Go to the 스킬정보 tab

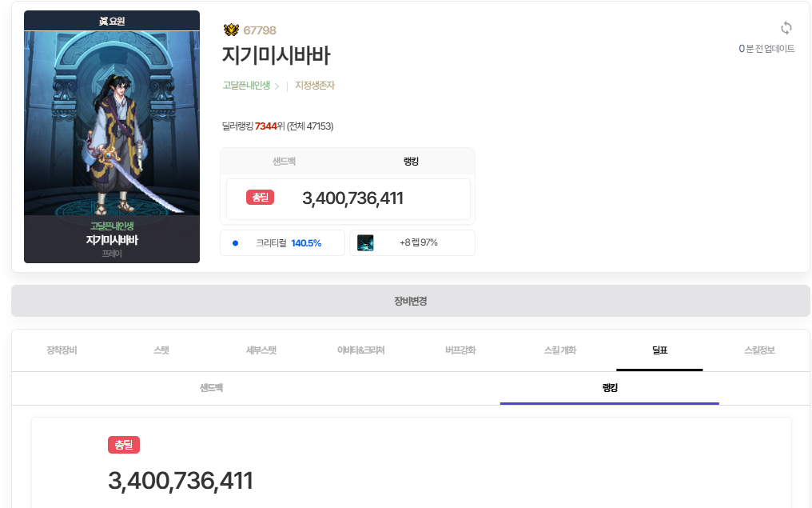click(x=759, y=350)
